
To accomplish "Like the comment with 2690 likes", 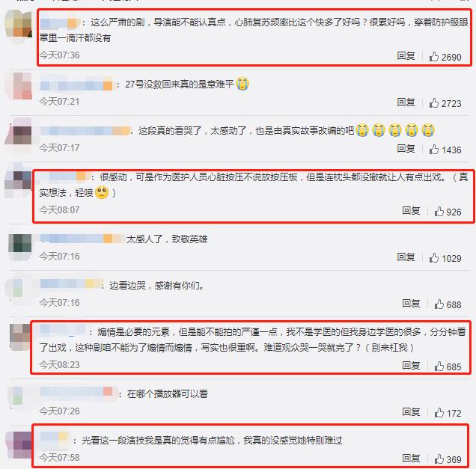I will (445, 57).
